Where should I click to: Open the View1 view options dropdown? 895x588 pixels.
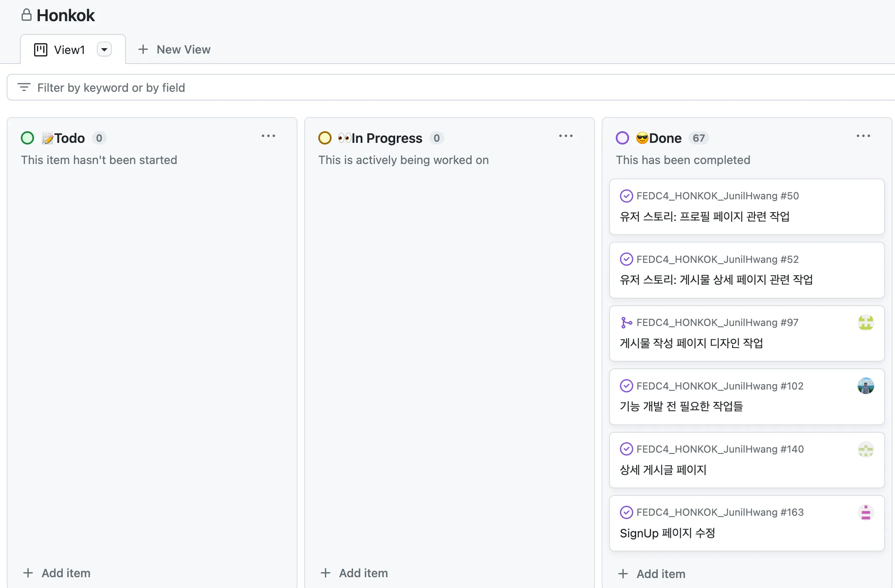coord(104,49)
